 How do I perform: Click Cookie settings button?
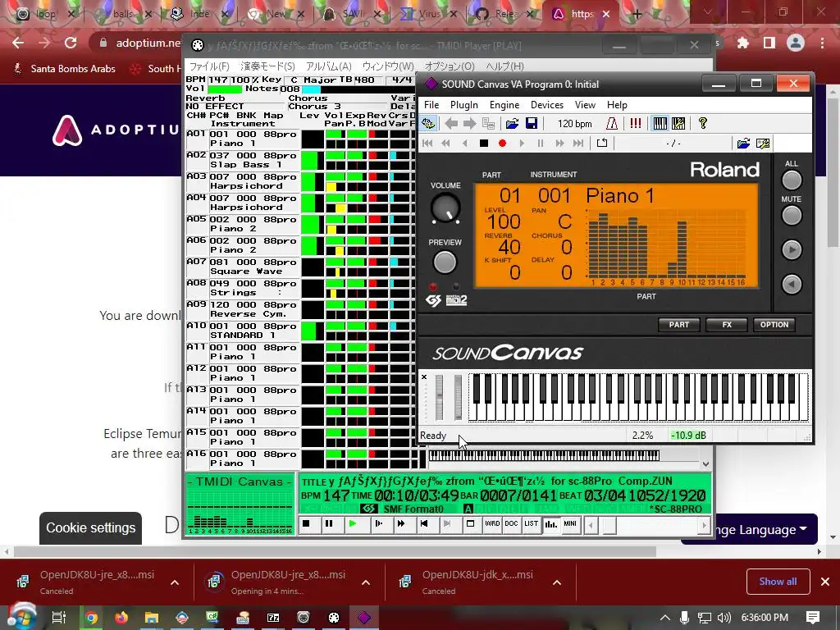(90, 528)
